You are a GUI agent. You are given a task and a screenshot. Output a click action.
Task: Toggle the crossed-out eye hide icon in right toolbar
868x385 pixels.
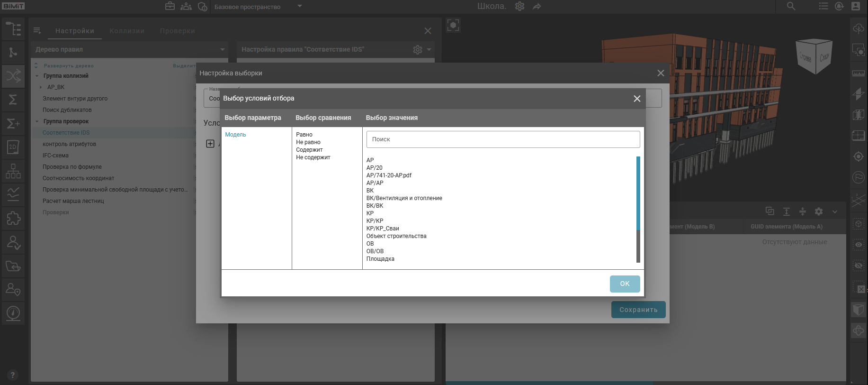click(859, 266)
